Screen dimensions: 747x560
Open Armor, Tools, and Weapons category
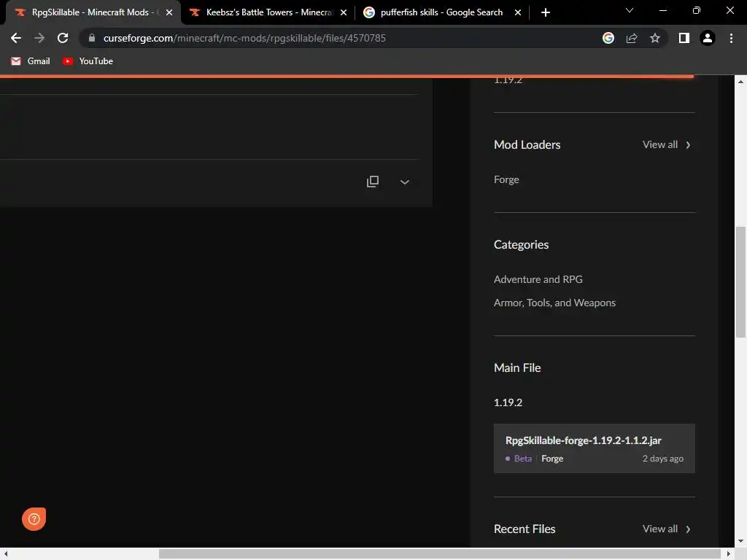click(554, 303)
